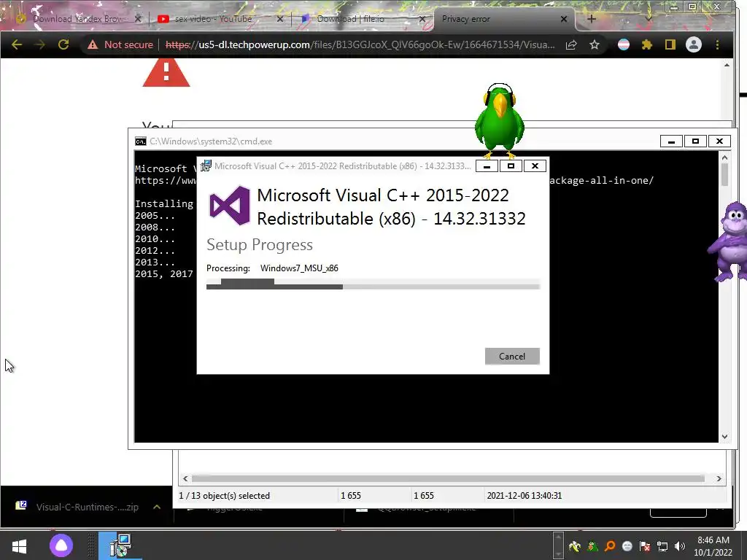Screen dimensions: 747x560
Task: Click the cmd.exe title bar icon
Action: (x=141, y=141)
